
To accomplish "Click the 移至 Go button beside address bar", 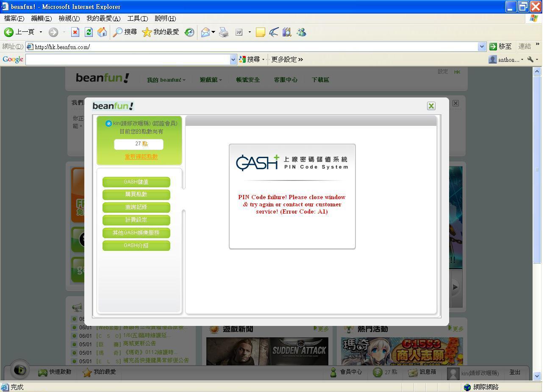I will pyautogui.click(x=501, y=47).
